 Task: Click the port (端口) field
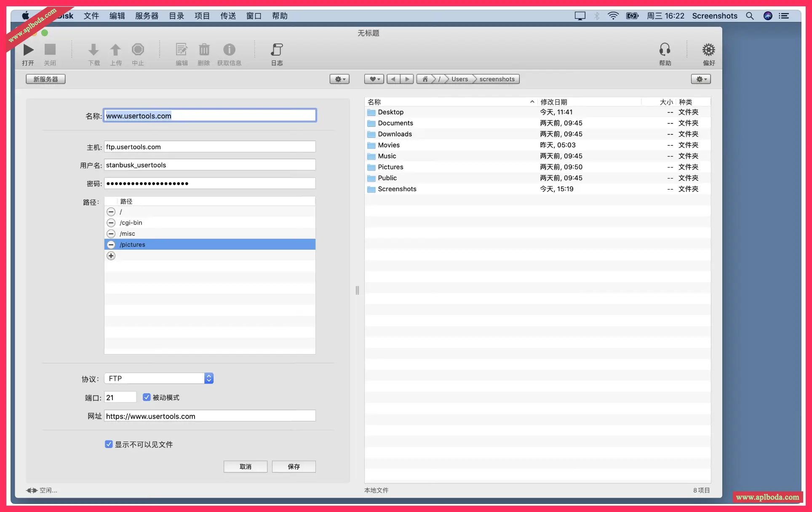pos(120,397)
